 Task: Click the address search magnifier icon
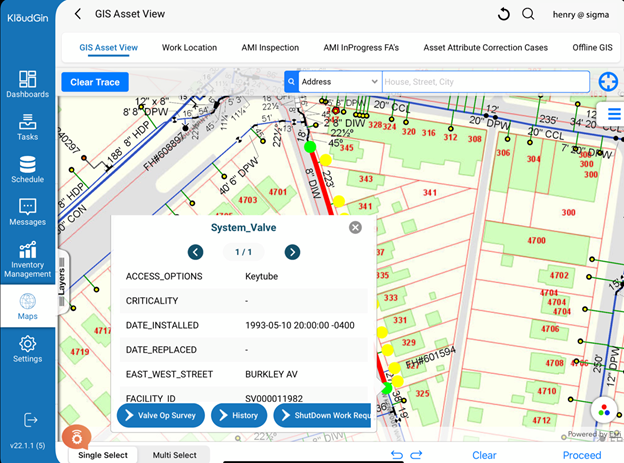point(291,82)
